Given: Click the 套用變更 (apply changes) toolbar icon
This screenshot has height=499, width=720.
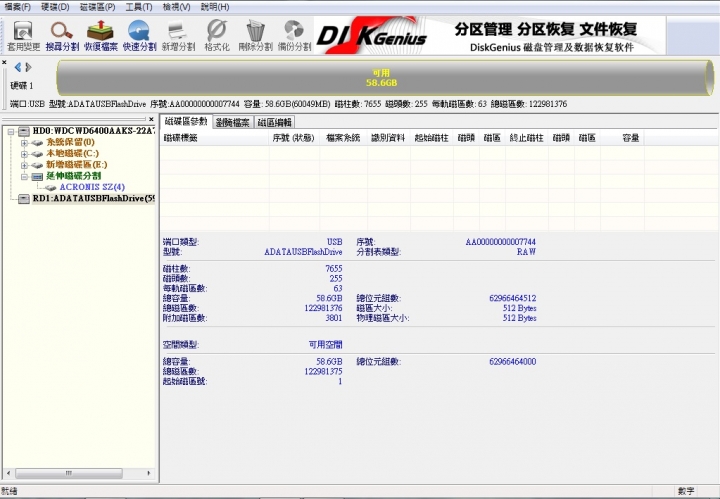Looking at the screenshot, I should pos(23,35).
